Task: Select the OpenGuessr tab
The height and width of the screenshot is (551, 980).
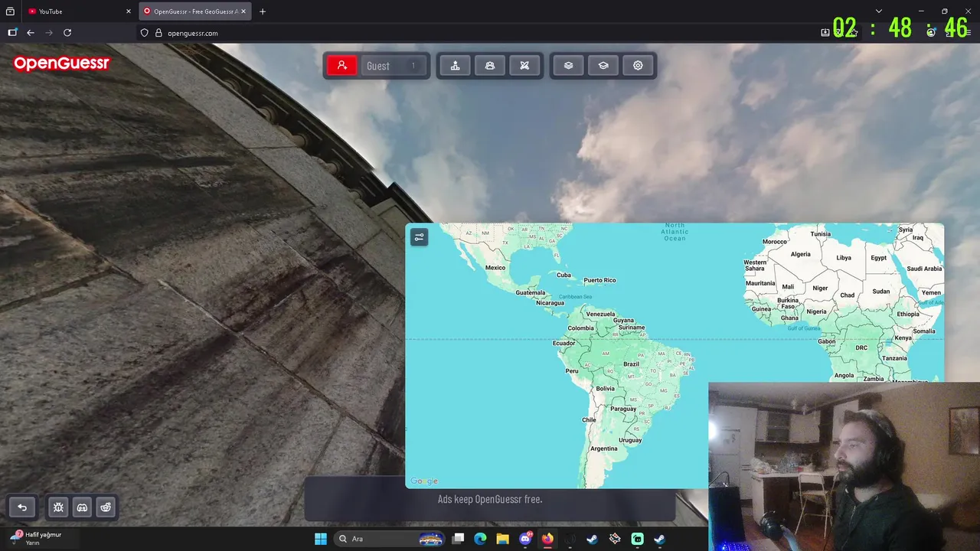Action: tap(194, 11)
